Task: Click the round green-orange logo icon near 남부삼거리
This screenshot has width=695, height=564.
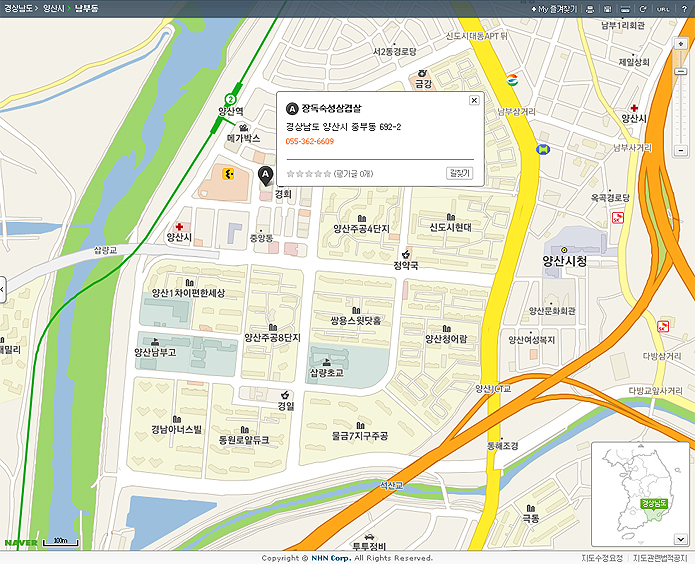Action: (512, 80)
